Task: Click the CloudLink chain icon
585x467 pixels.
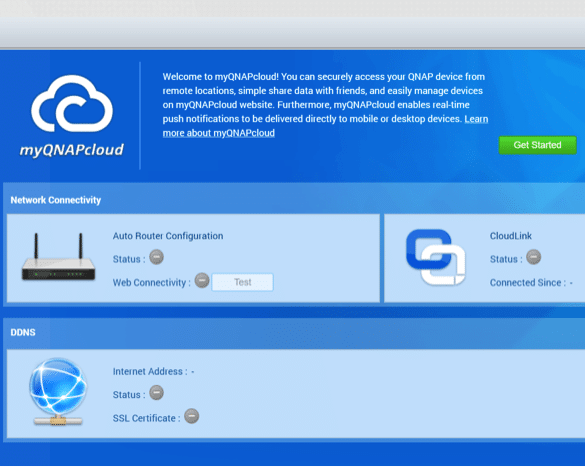Action: 435,257
